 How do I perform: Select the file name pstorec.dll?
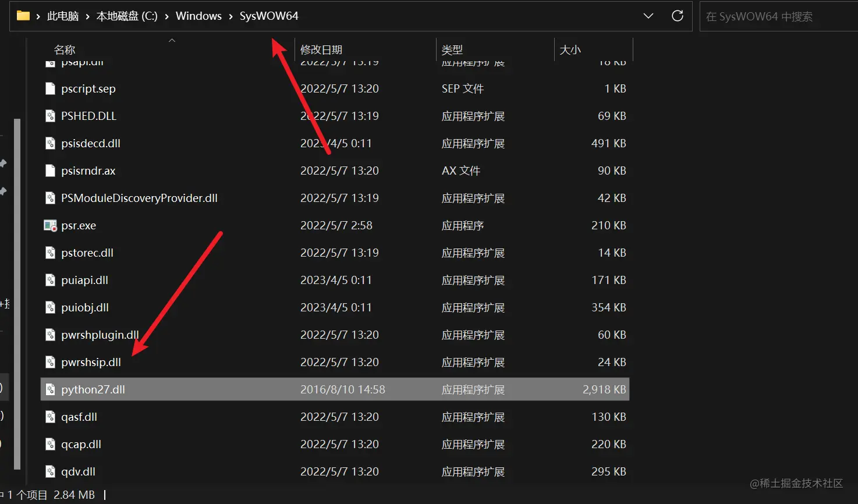[87, 253]
